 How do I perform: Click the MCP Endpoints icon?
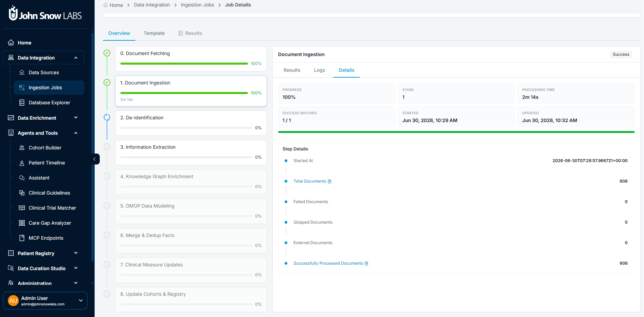(22, 238)
